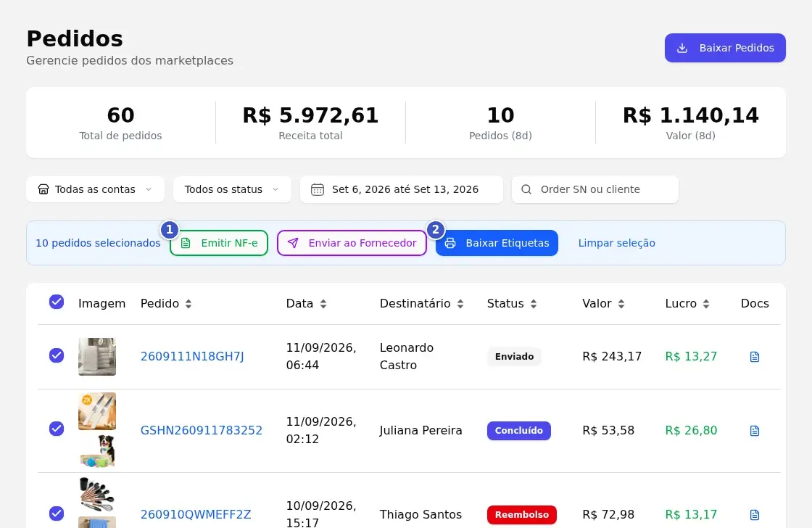Click the 10 pedidos selecionados label
The width and height of the screenshot is (812, 528).
tap(98, 243)
